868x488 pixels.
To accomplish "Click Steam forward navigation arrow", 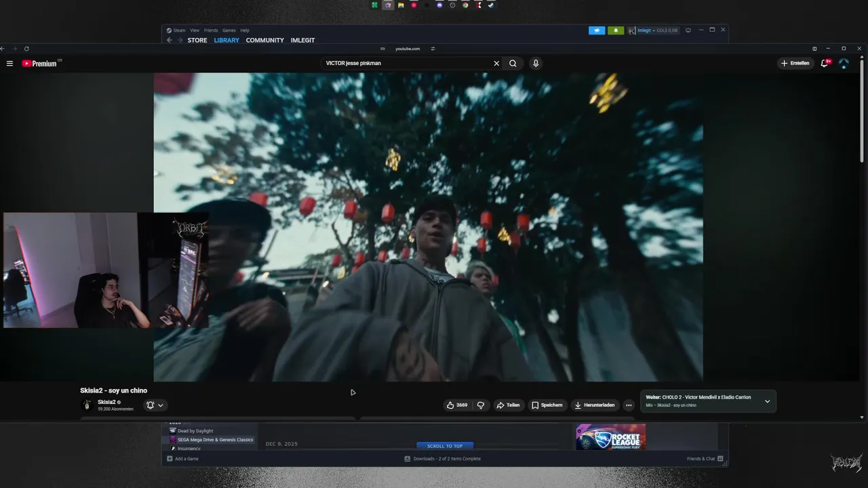I will 180,41.
